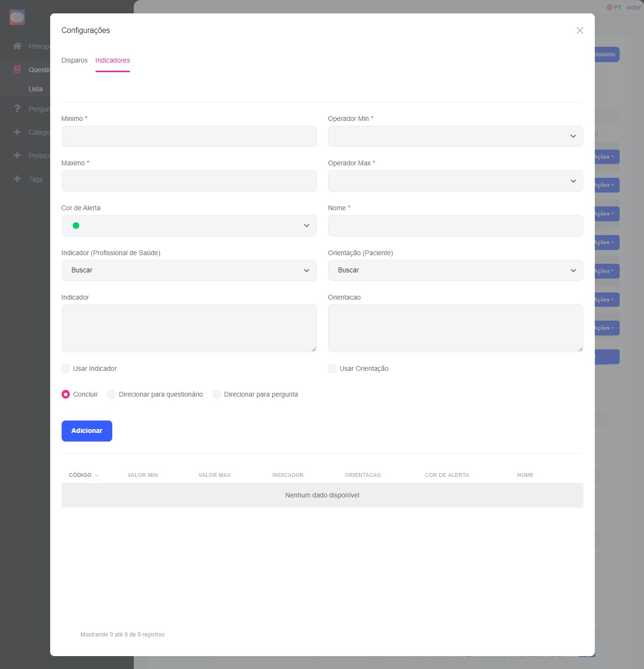This screenshot has width=644, height=669.
Task: Click the question mark icon in the sidebar
Action: click(x=17, y=108)
